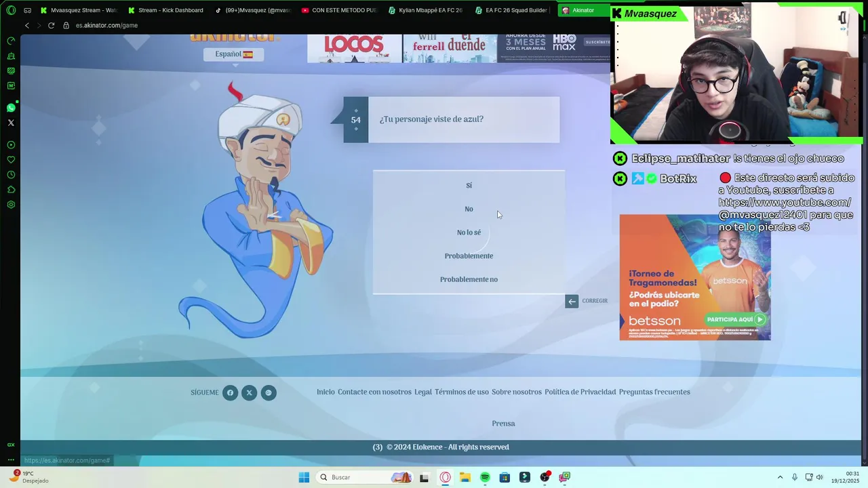Screen dimensions: 868x488
Task: Open the Player sidebar icon
Action: coord(11,145)
